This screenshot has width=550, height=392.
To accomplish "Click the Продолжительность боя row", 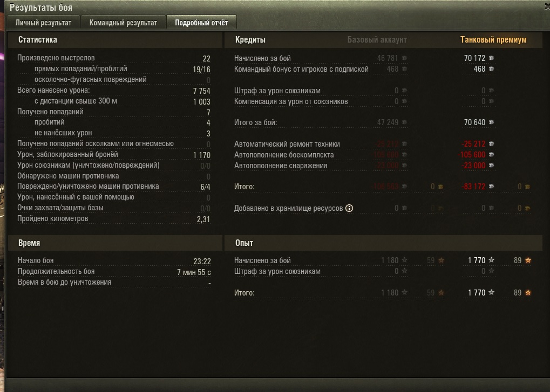I will coord(114,272).
